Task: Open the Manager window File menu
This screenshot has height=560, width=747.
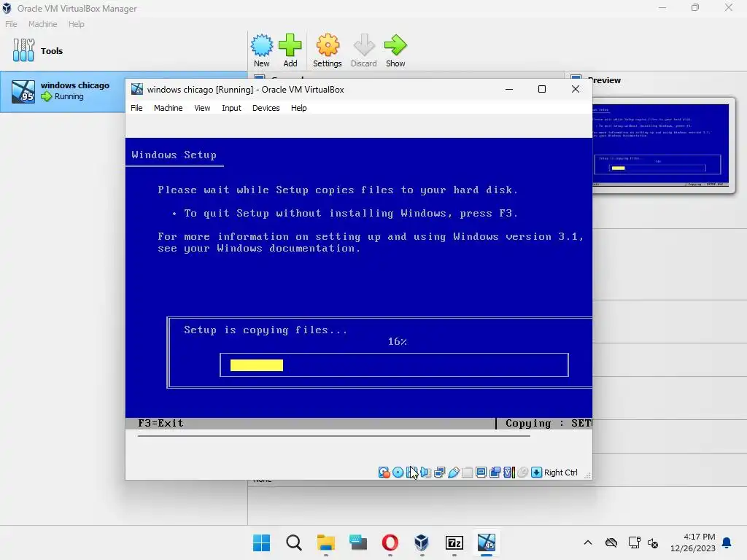Action: (11, 24)
